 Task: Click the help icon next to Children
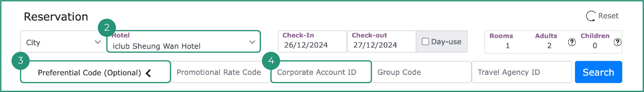(x=617, y=42)
